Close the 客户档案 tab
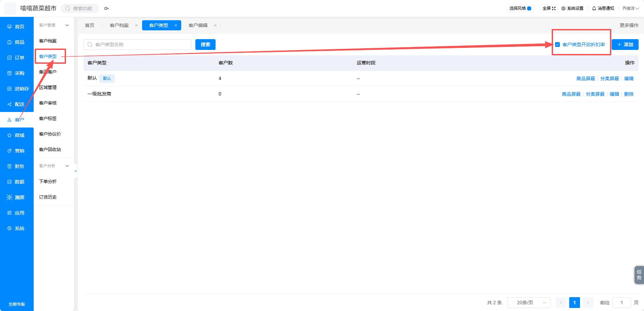Screen dimensions: 644x311 [x=136, y=25]
